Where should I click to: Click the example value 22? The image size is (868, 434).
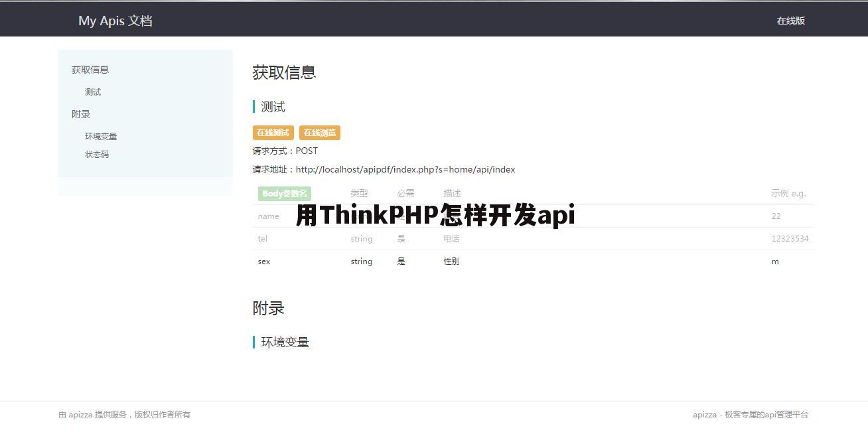click(776, 216)
